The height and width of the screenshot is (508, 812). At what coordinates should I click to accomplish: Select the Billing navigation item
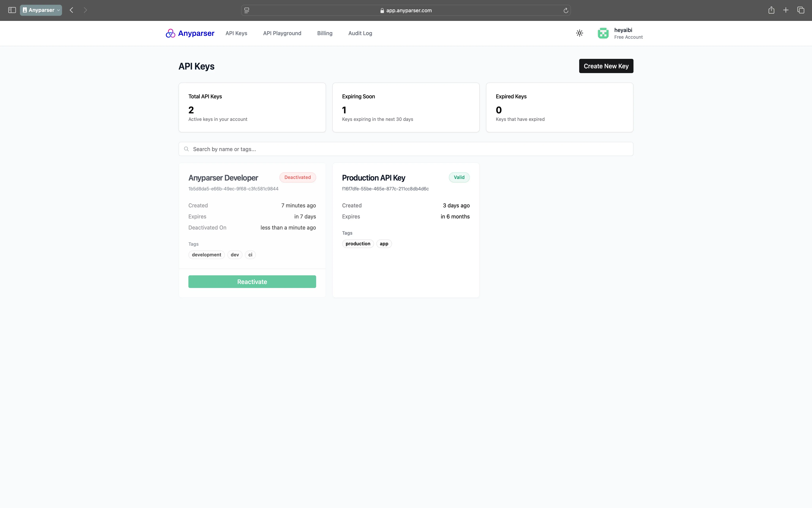(324, 33)
